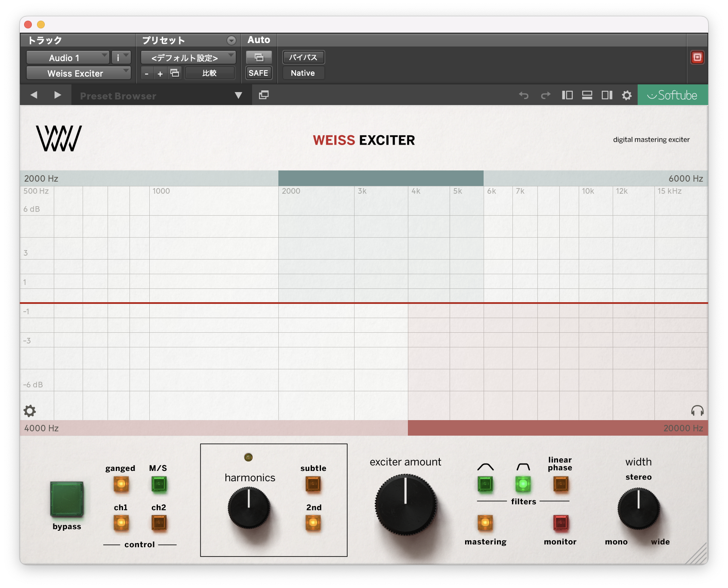Click the next preset plus button
The width and height of the screenshot is (728, 588).
(x=160, y=74)
